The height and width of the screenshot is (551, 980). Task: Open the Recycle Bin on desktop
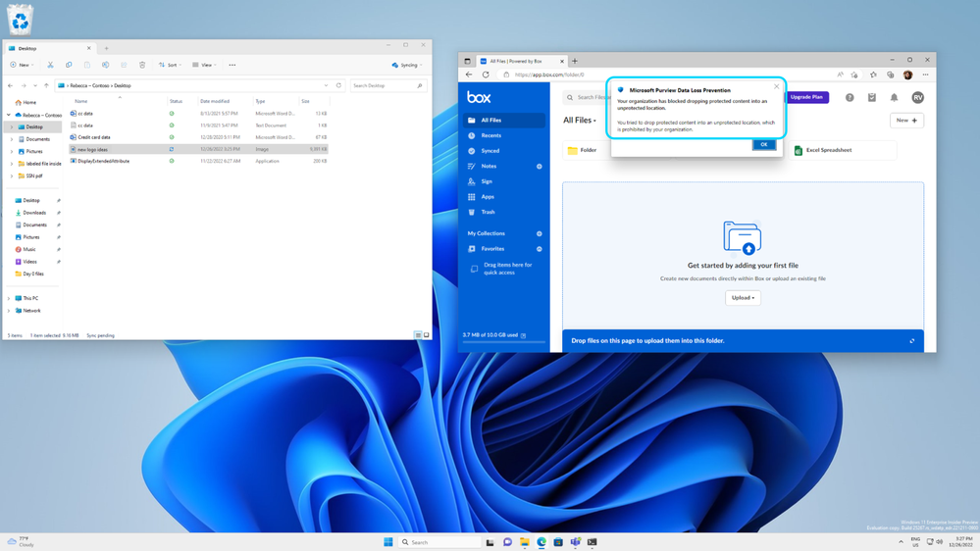(20, 20)
